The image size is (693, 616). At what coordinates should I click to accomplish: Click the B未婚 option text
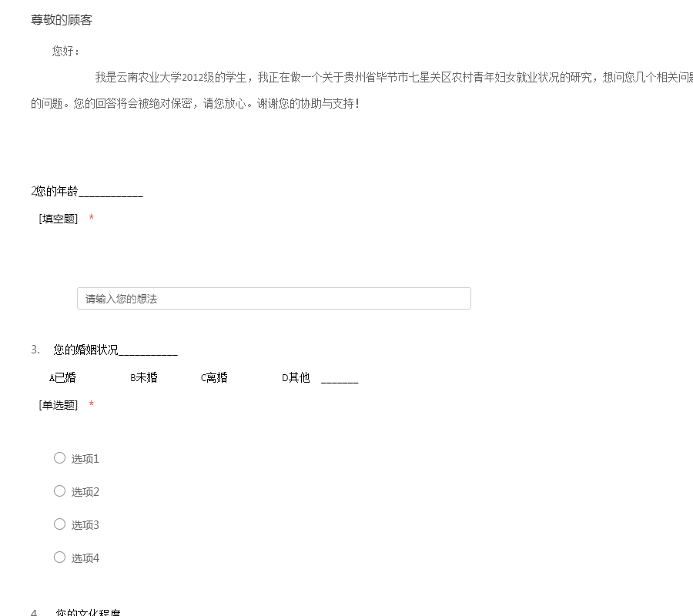[x=144, y=378]
